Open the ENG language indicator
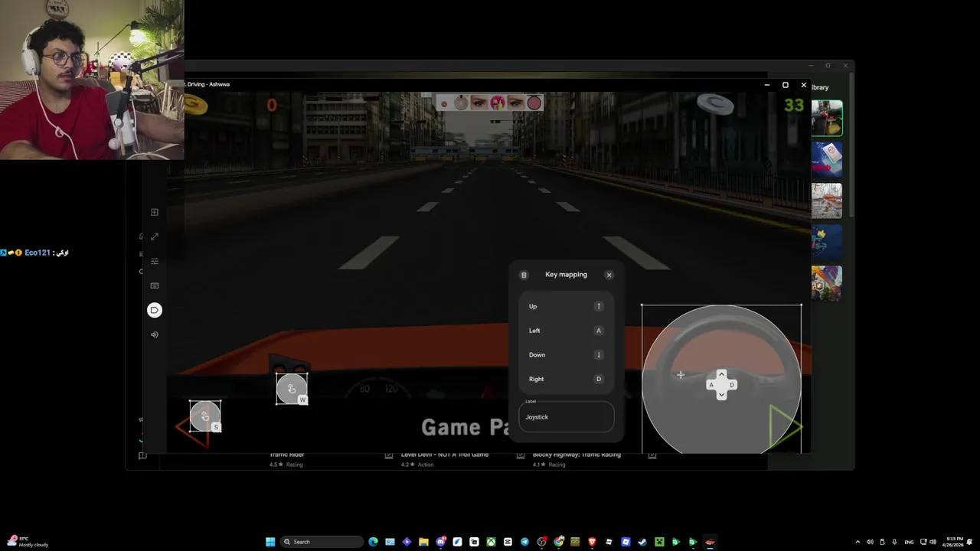 pyautogui.click(x=909, y=542)
